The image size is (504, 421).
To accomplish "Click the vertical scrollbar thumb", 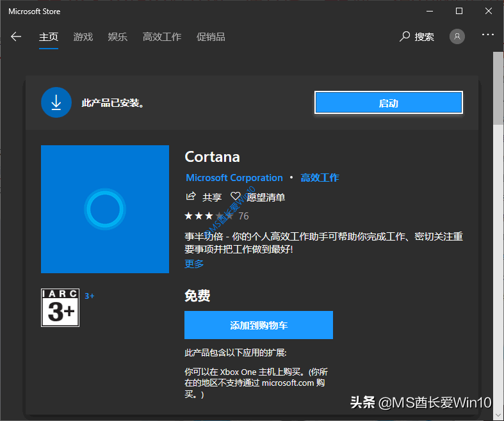I will click(498, 88).
